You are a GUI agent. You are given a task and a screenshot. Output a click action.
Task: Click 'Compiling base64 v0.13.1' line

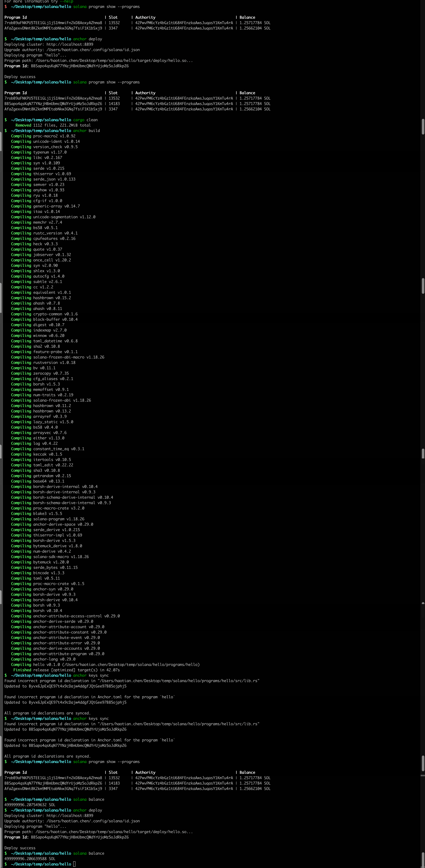point(38,481)
